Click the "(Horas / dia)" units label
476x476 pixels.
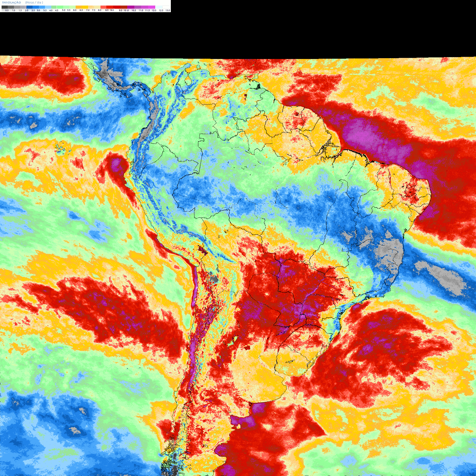click(34, 2)
